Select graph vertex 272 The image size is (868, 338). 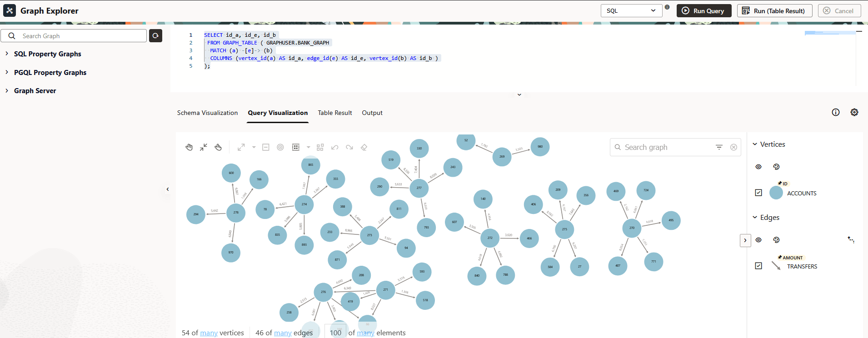(x=490, y=238)
